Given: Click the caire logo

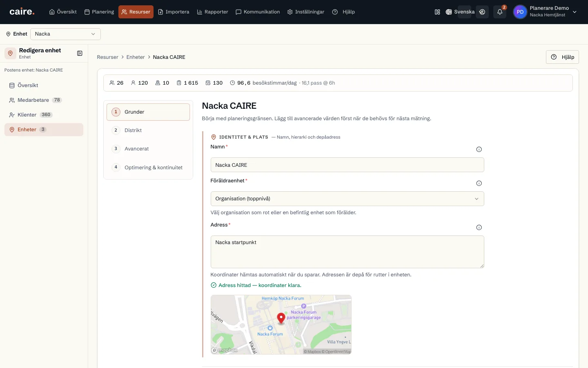Looking at the screenshot, I should tap(22, 12).
